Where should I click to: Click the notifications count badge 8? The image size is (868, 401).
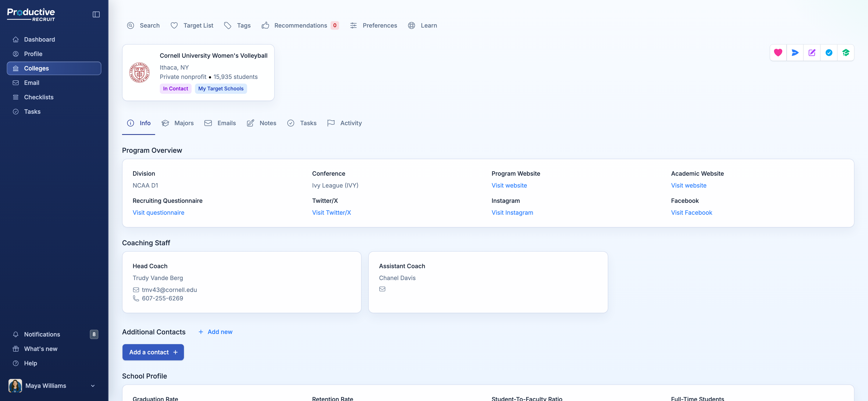tap(94, 334)
